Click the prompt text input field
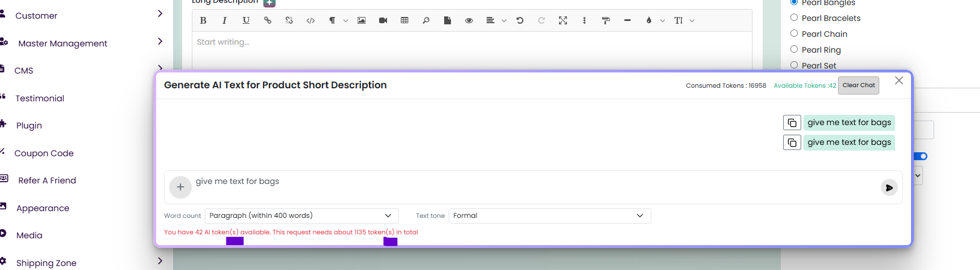This screenshot has height=270, width=980. pos(535,187)
